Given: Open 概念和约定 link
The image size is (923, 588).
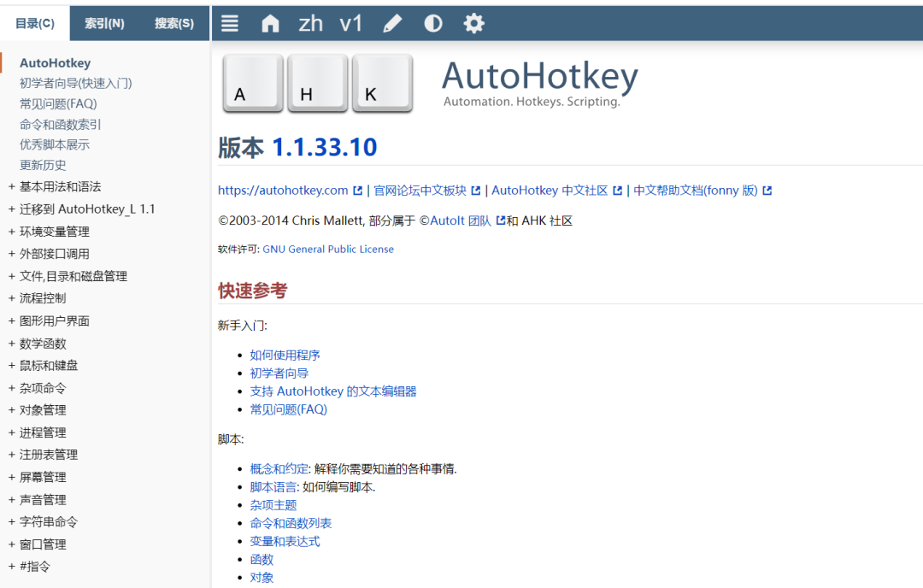Looking at the screenshot, I should (x=279, y=469).
